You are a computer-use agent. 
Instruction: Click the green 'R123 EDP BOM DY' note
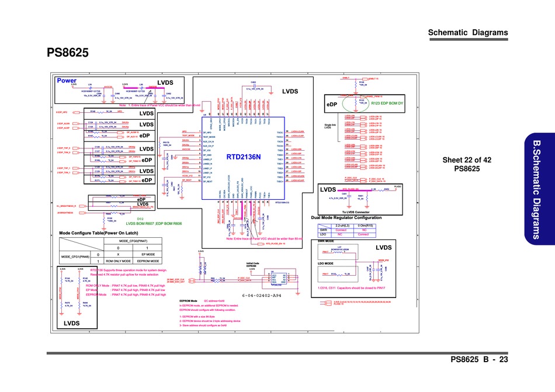tap(387, 103)
